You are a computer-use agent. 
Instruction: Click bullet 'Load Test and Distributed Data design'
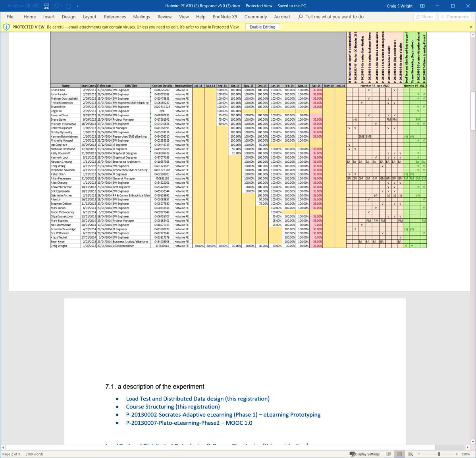point(198,398)
